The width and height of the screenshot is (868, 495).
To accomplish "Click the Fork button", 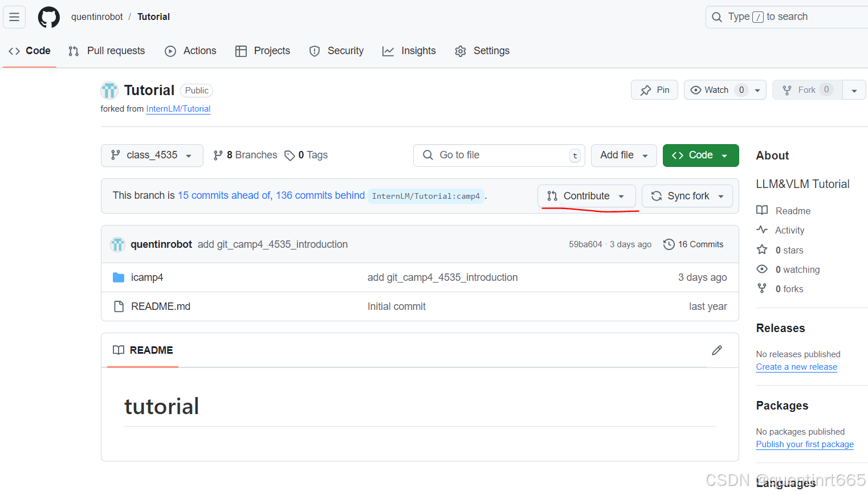I will click(x=807, y=90).
